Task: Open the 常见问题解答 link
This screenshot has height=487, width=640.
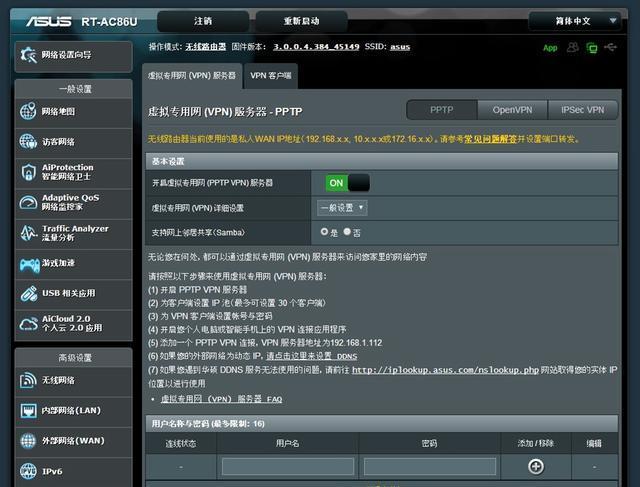Action: tap(490, 139)
